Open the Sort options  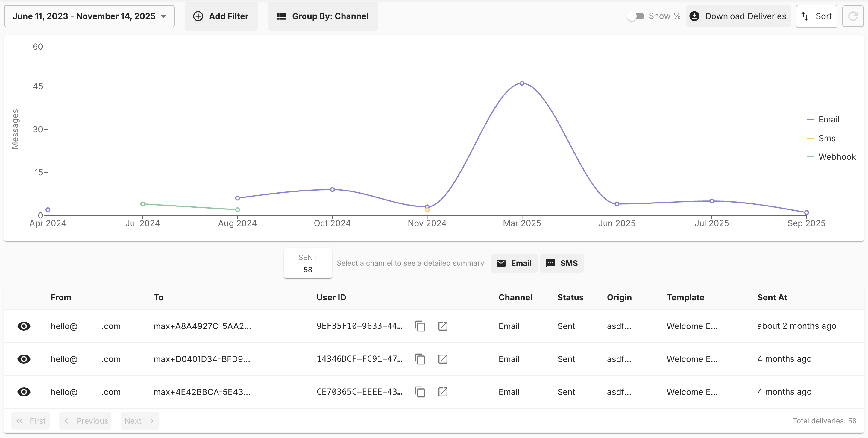[x=816, y=16]
